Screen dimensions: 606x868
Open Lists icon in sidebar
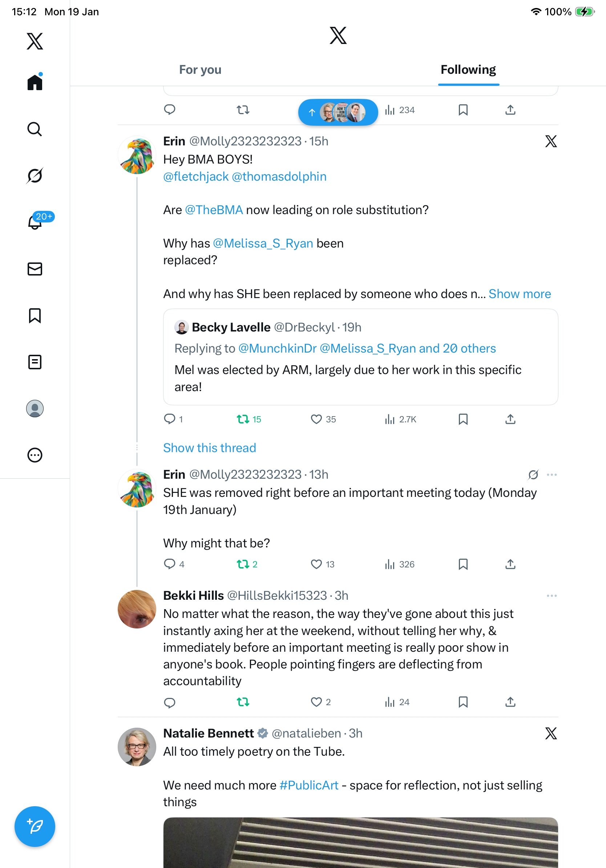coord(35,362)
